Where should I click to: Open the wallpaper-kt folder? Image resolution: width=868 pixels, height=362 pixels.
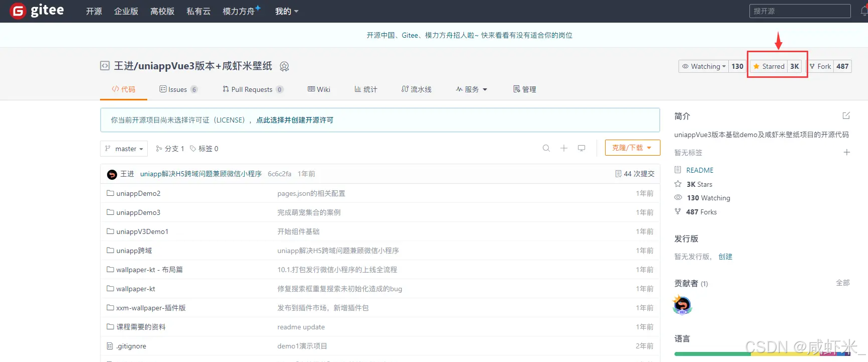click(x=136, y=289)
